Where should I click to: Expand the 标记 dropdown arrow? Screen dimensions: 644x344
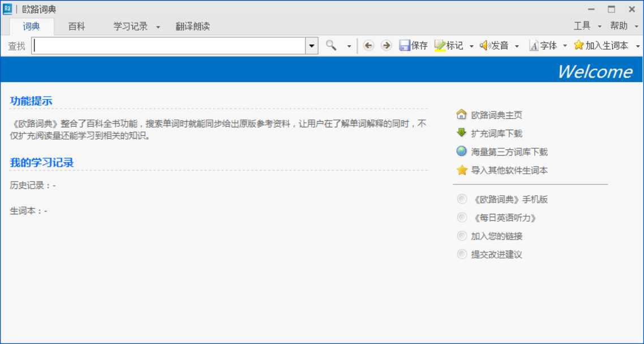coord(471,46)
